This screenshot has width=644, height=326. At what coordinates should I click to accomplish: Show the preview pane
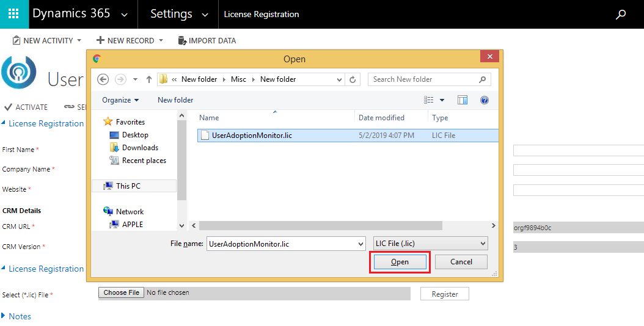click(x=463, y=100)
